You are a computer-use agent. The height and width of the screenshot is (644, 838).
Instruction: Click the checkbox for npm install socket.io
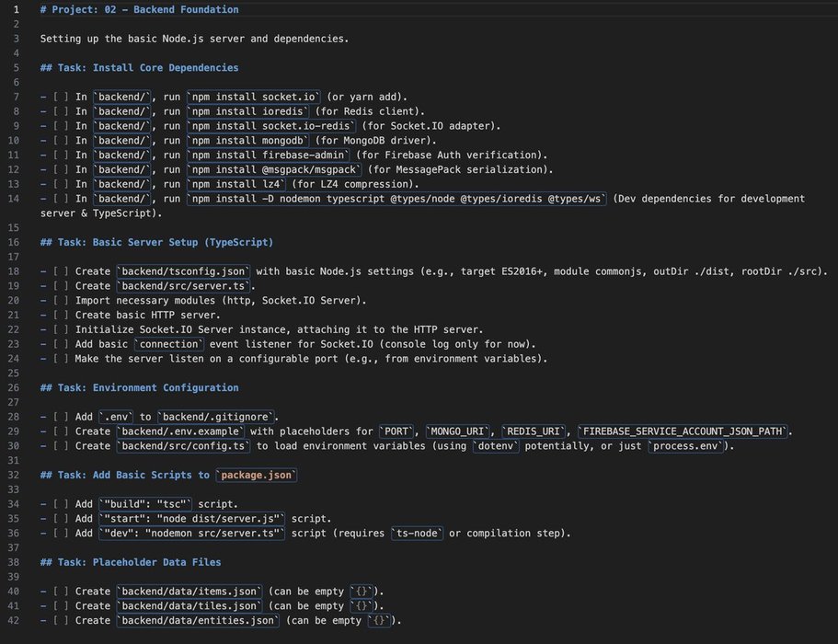59,97
